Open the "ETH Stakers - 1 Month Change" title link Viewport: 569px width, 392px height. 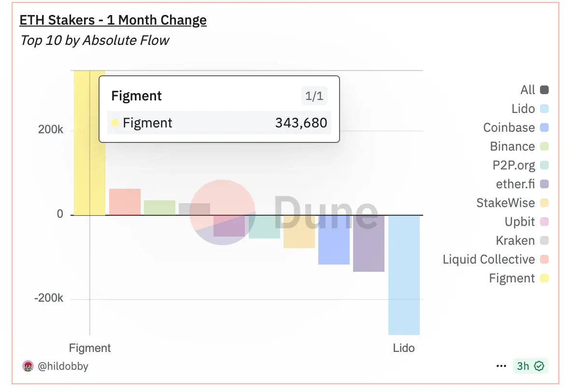pyautogui.click(x=113, y=20)
